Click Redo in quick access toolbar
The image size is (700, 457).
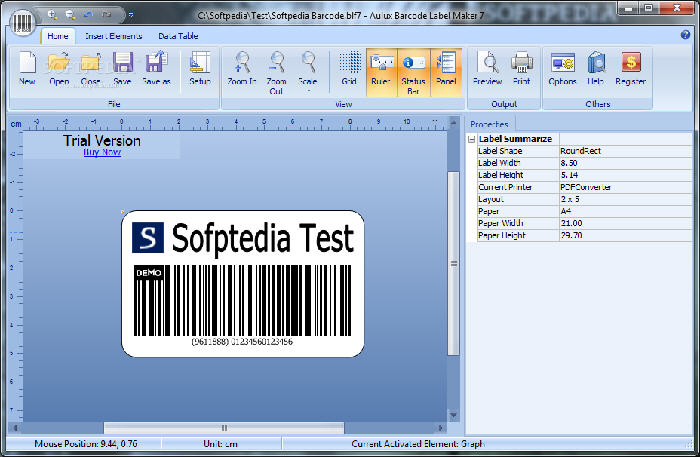[106, 15]
